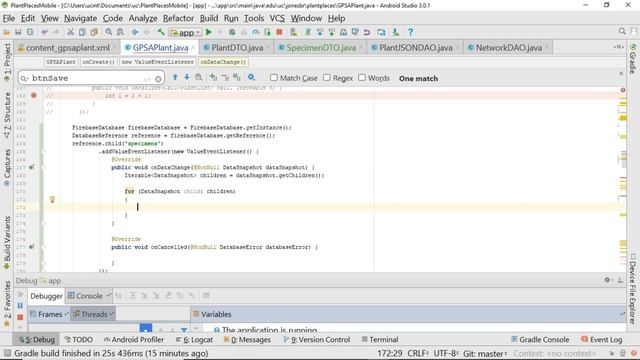The width and height of the screenshot is (640, 360).
Task: Open the Analyze menu
Action: coord(143,18)
